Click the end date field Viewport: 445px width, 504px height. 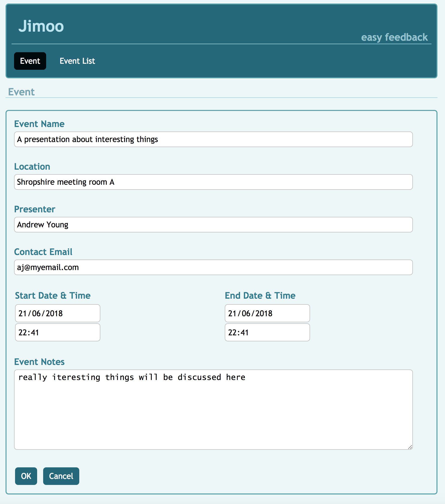click(267, 313)
